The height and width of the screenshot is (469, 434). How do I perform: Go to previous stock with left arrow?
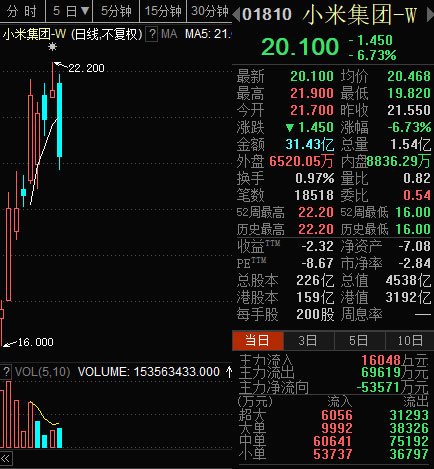click(236, 15)
